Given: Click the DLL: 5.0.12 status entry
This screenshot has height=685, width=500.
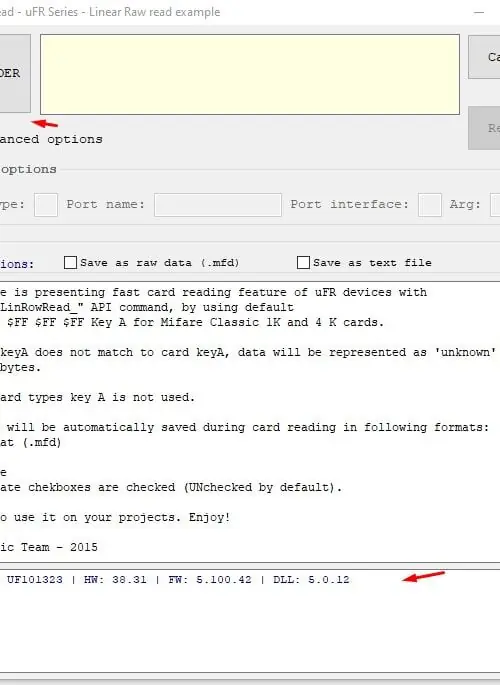Looking at the screenshot, I should pyautogui.click(x=311, y=580).
